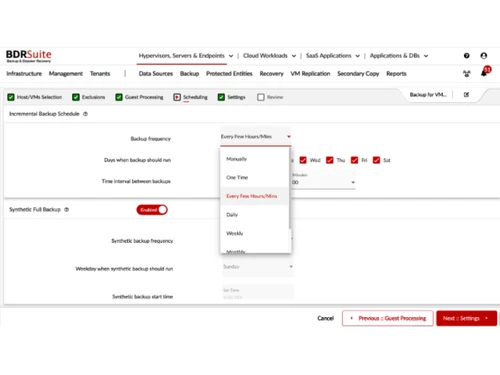Open the Management menu
Viewport: 500px width, 375px height.
(66, 74)
